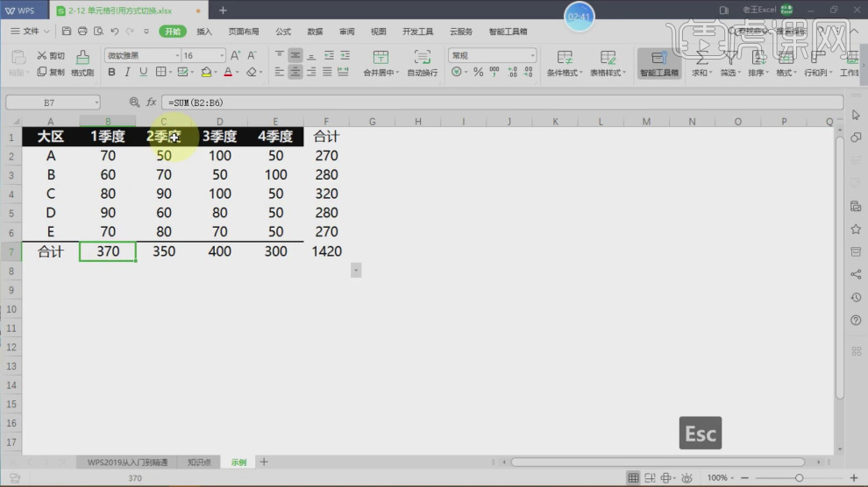Open the number format dropdown 常规

coord(492,55)
